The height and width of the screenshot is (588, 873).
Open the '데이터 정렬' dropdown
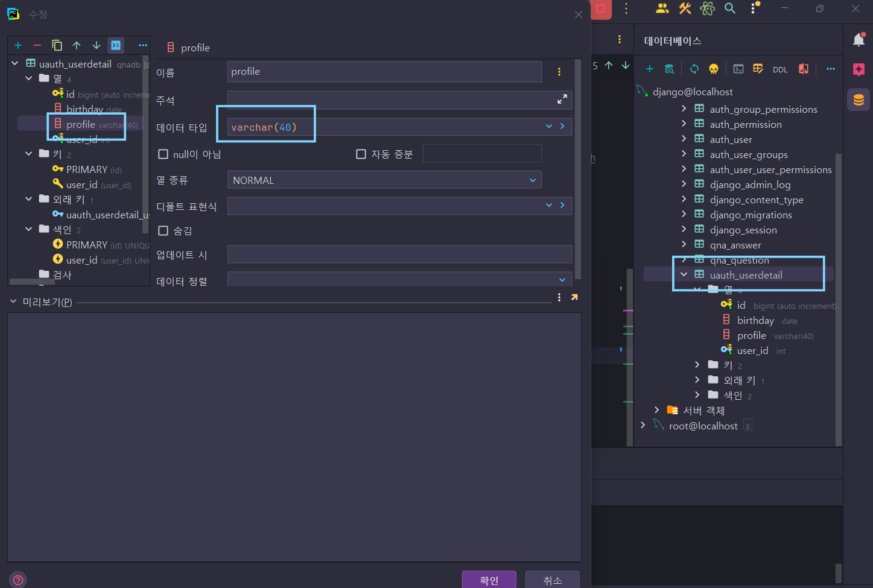click(x=562, y=280)
